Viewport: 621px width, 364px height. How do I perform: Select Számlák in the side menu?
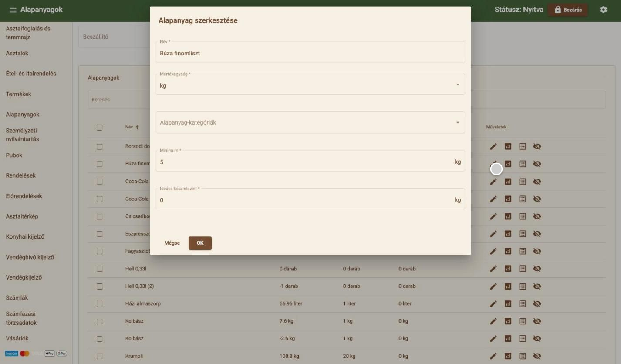click(x=17, y=298)
